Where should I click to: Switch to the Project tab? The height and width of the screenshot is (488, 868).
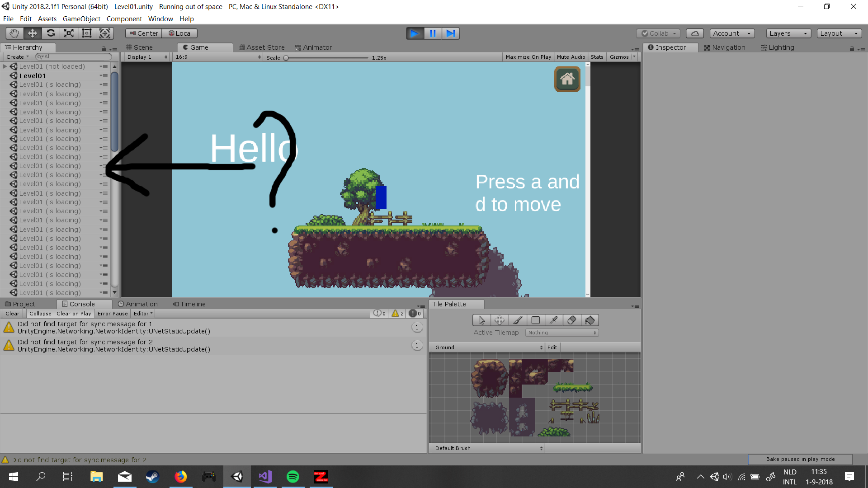[20, 304]
